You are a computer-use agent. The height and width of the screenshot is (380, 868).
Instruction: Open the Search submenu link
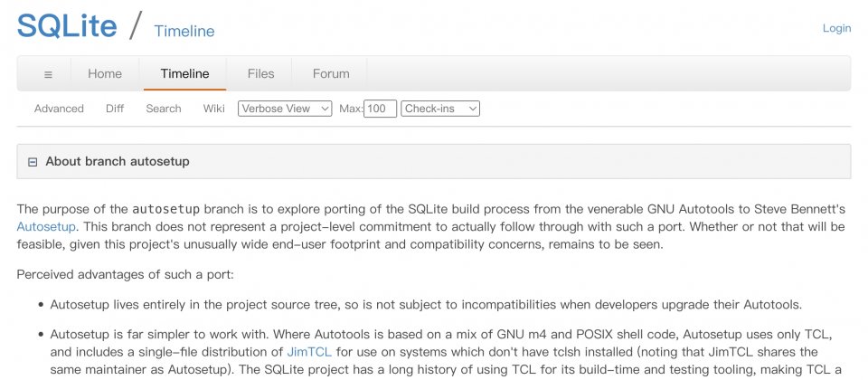pyautogui.click(x=164, y=109)
